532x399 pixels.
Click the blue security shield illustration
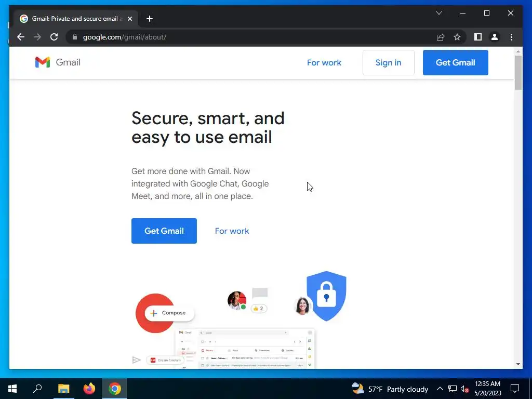(326, 296)
